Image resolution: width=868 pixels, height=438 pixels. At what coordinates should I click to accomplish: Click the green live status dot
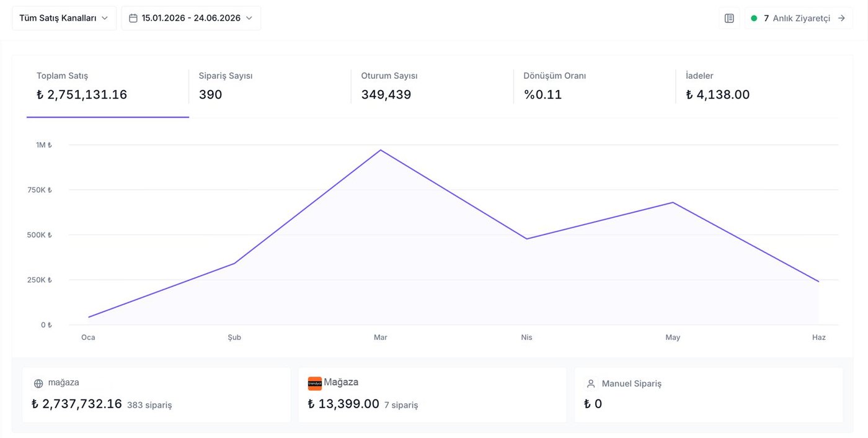pyautogui.click(x=754, y=18)
